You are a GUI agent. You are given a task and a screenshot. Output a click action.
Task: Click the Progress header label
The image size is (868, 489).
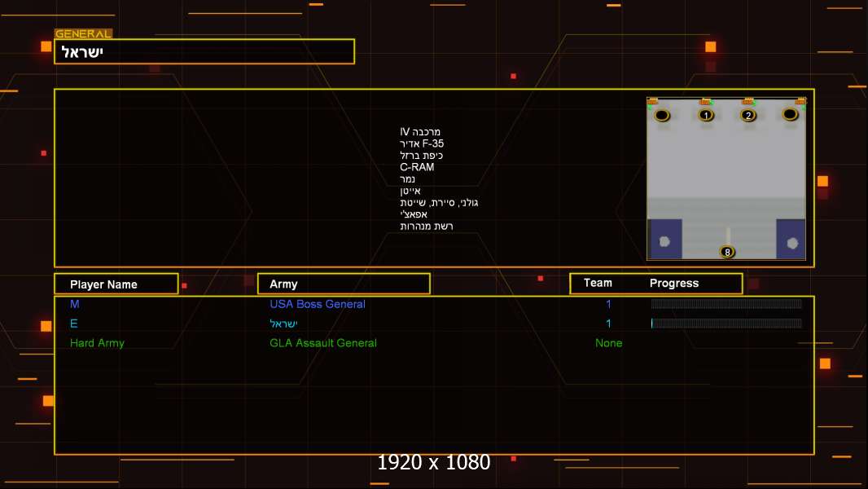(x=673, y=284)
